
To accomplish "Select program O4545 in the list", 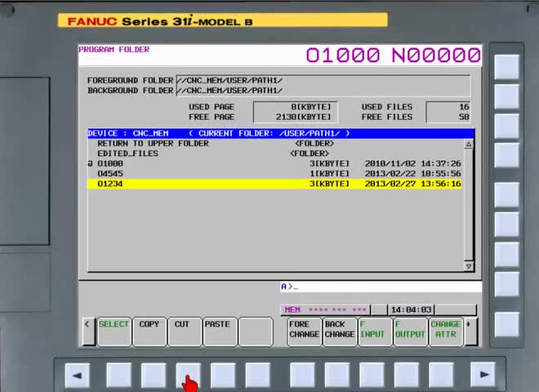I will click(275, 174).
